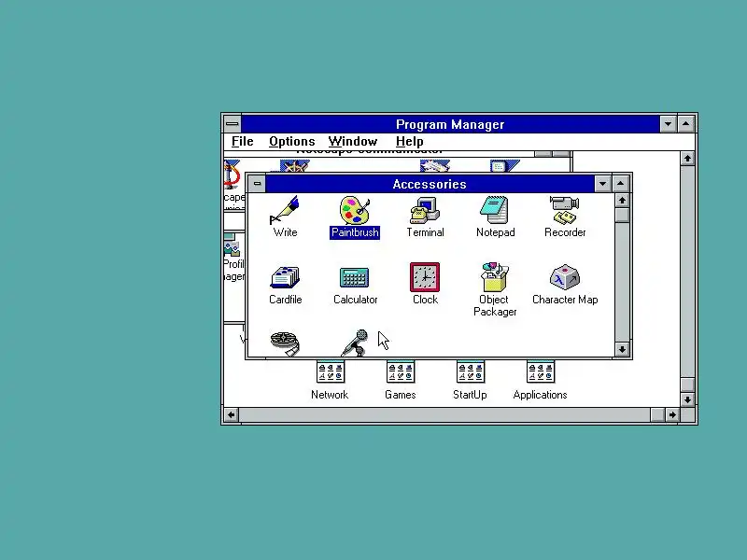This screenshot has width=747, height=560.
Task: Click the Accessories window title bar
Action: 430,183
